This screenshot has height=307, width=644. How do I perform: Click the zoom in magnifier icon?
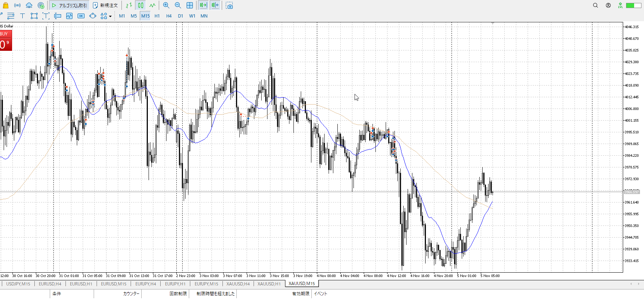click(x=166, y=5)
